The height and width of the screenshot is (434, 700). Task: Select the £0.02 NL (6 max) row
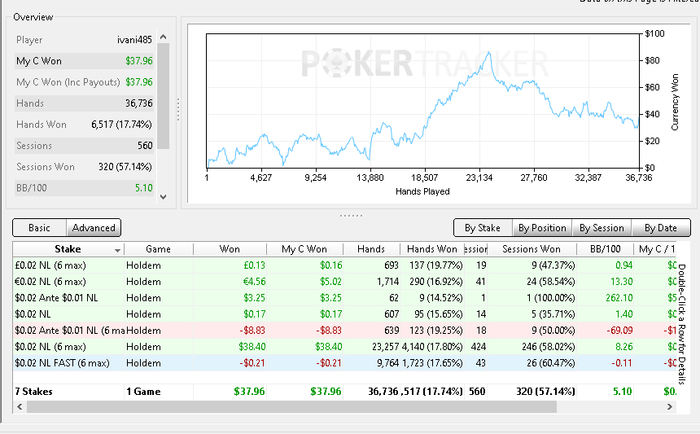pyautogui.click(x=345, y=265)
